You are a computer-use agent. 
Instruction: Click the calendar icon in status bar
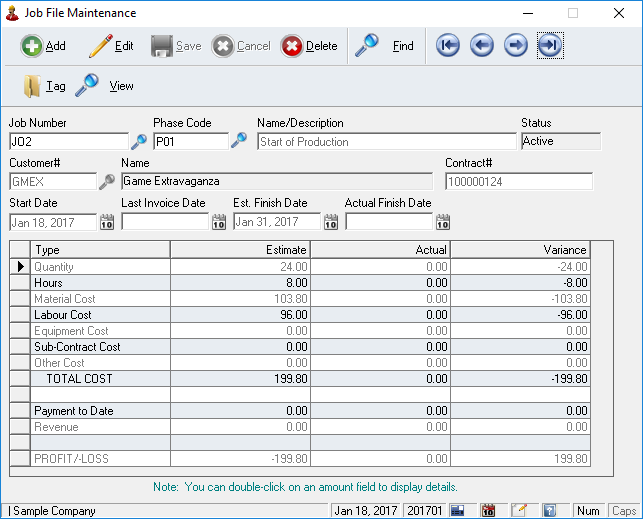pos(488,511)
